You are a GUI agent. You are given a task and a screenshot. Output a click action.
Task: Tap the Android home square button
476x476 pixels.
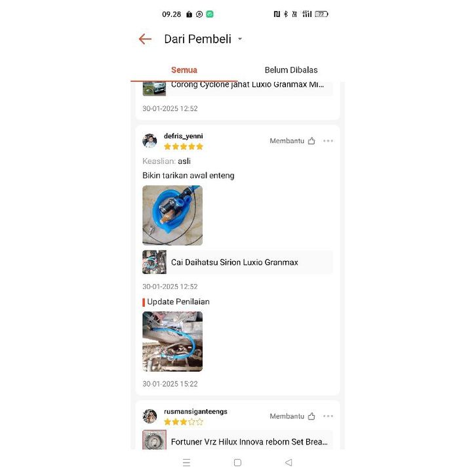[238, 462]
